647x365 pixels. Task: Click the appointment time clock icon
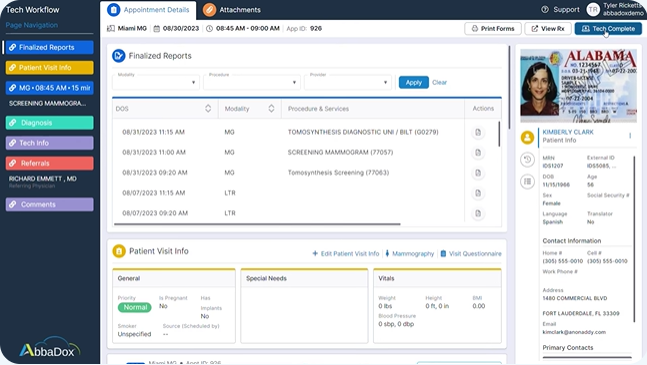tap(209, 28)
